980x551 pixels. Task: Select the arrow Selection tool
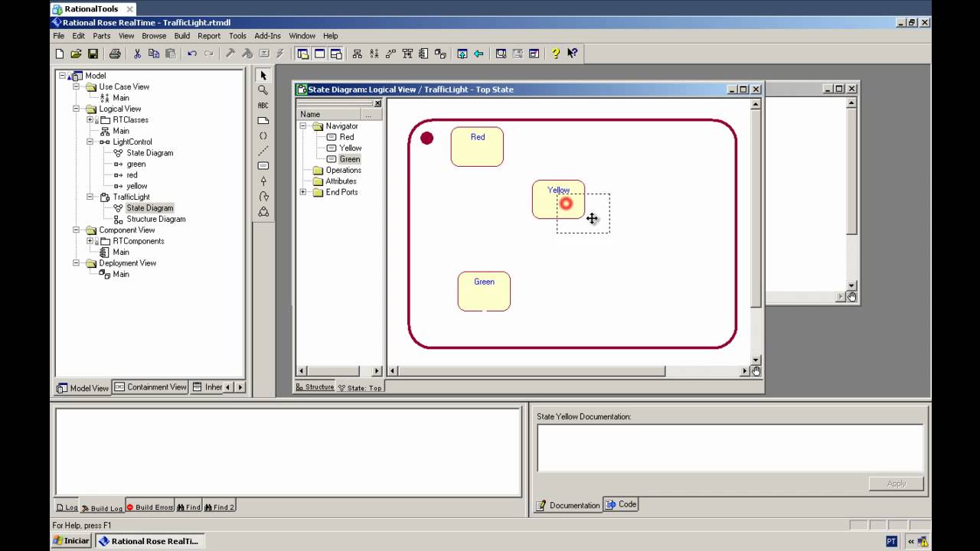tap(263, 76)
